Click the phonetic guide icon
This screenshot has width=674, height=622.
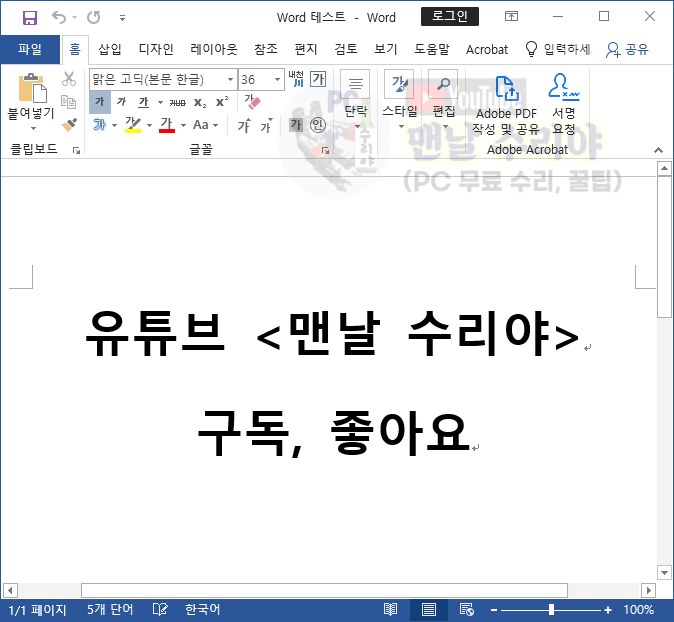296,79
